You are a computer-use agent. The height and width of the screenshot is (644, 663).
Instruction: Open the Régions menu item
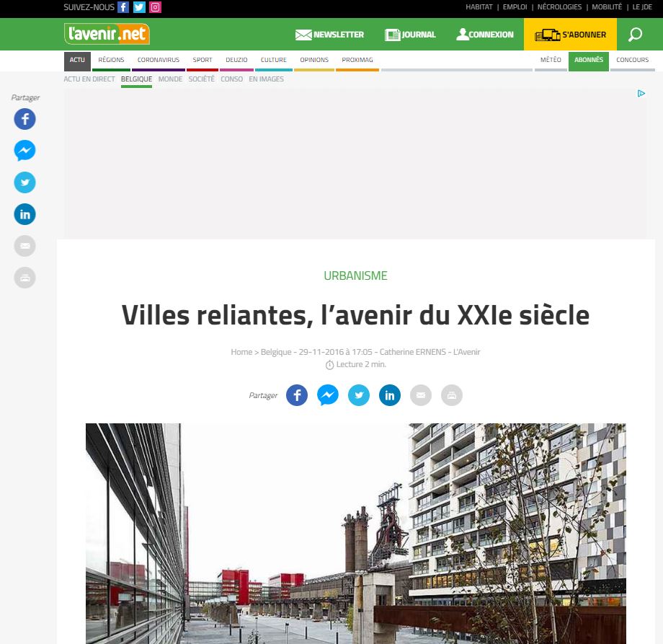(111, 60)
